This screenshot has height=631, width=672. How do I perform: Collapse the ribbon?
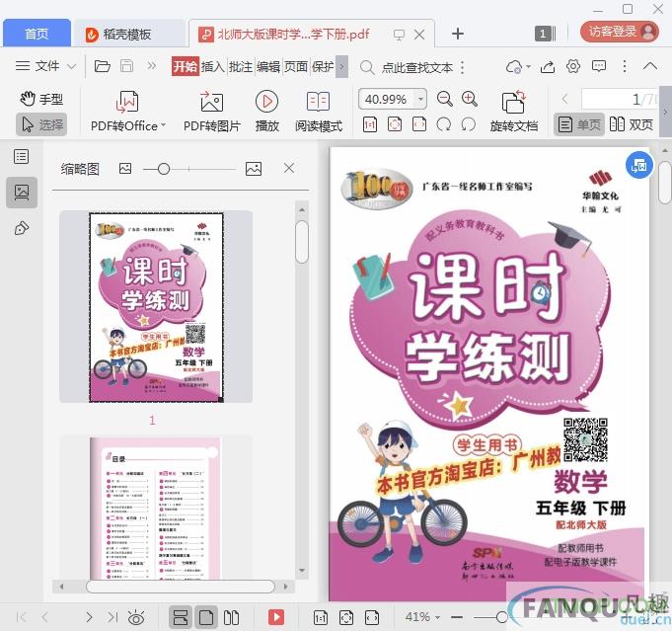(x=650, y=66)
